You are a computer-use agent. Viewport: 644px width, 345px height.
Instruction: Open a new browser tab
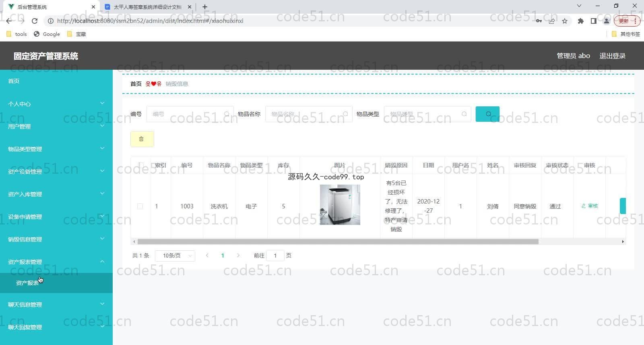click(x=205, y=7)
